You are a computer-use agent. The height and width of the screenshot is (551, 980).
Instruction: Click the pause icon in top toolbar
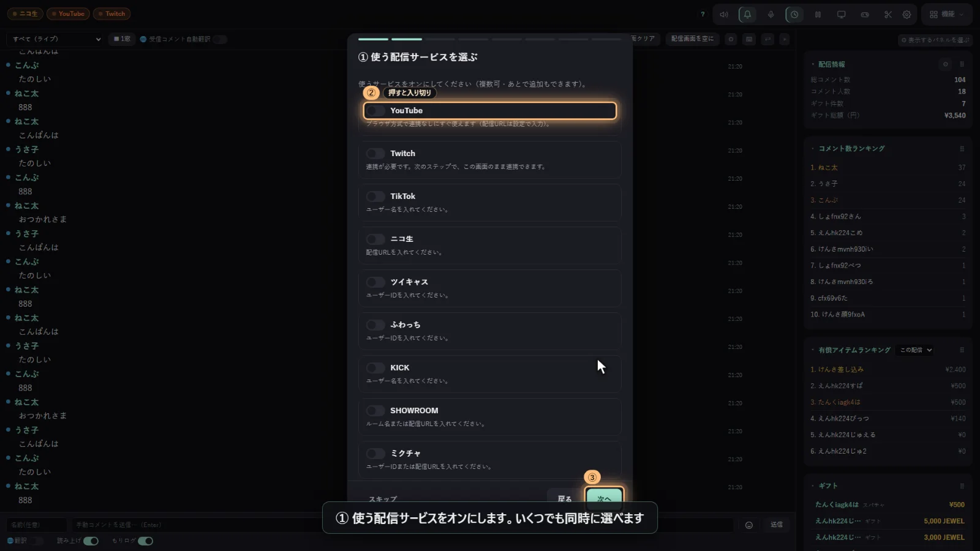click(x=818, y=14)
